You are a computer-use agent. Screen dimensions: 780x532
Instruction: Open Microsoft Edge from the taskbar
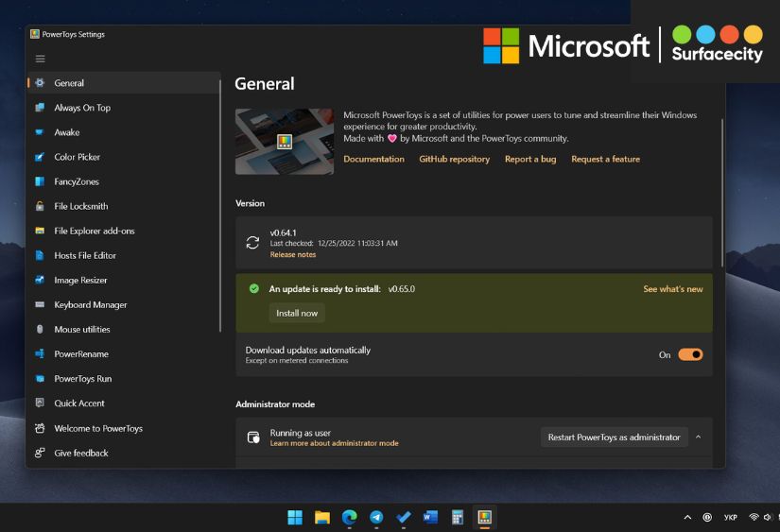tap(349, 517)
